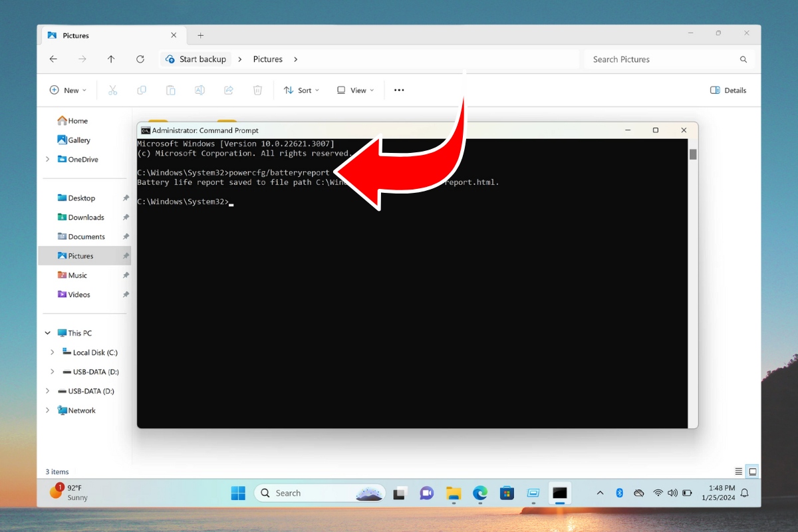Click the '3 items' status bar text

(x=57, y=471)
